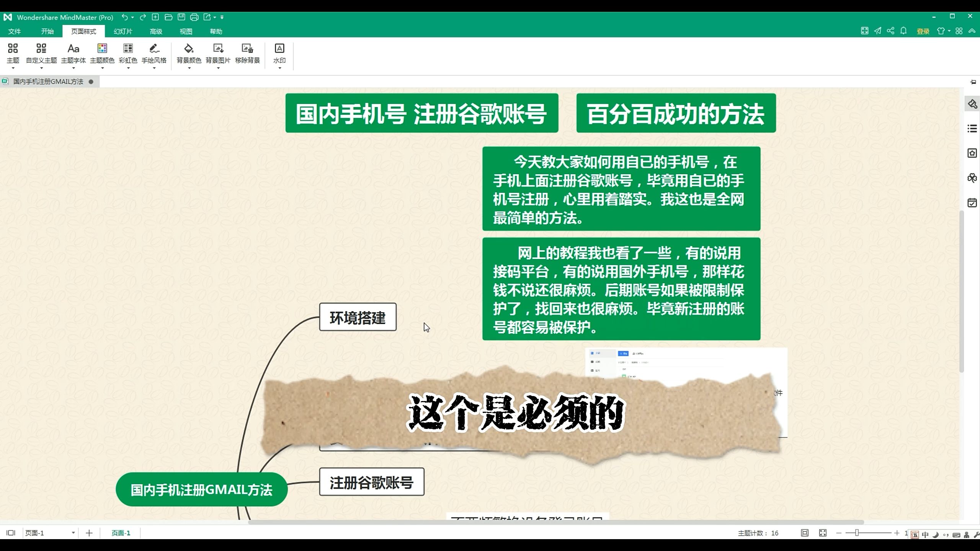Screen dimensions: 980x551
Task: Print the mind map using printer icon
Action: (x=194, y=17)
